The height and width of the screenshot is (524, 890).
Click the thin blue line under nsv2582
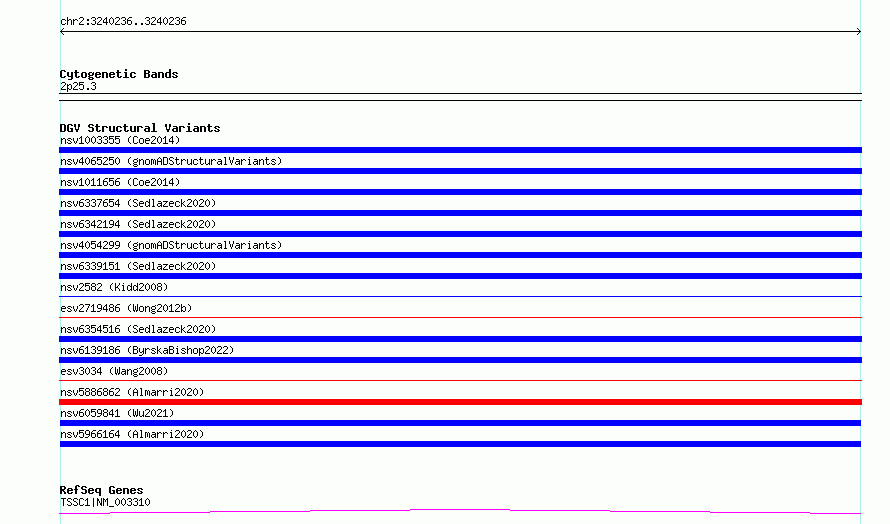tap(460, 296)
